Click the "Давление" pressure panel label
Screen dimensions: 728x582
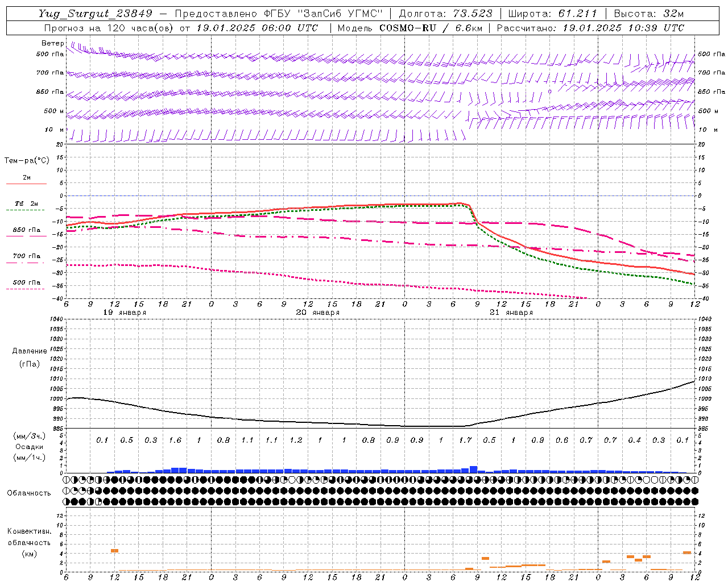coord(30,351)
